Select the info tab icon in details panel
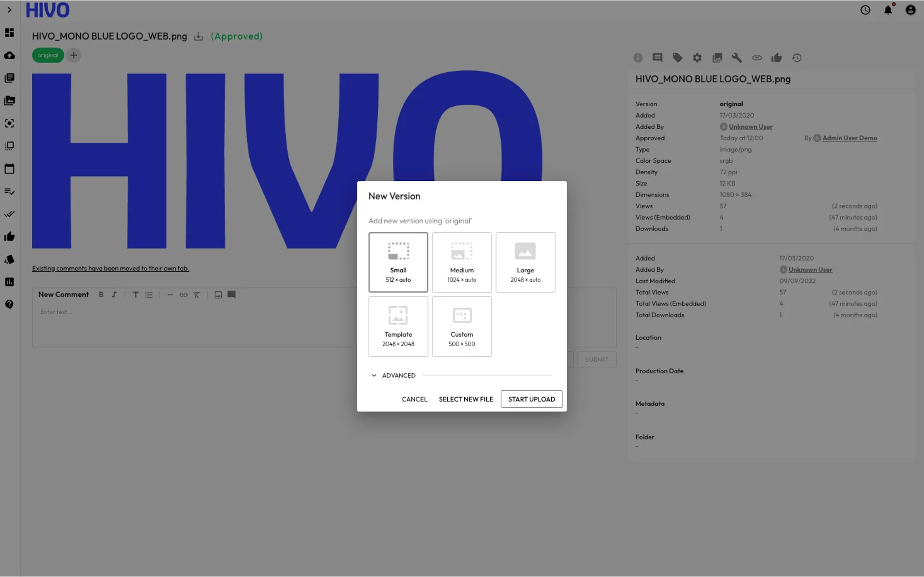 point(638,58)
